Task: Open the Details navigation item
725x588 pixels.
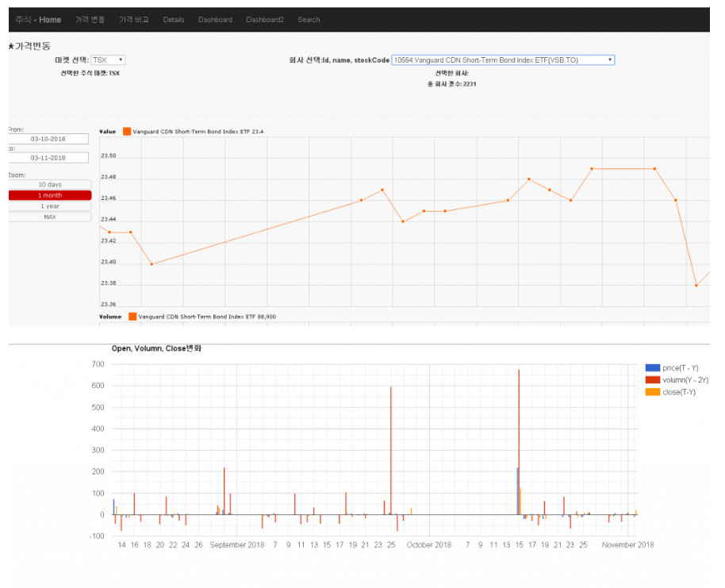Action: point(174,20)
